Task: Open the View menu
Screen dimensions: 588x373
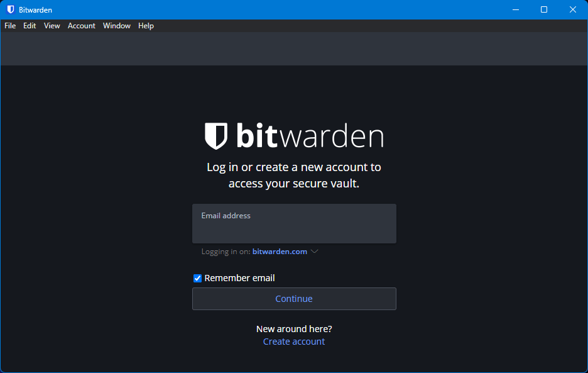Action: (52, 26)
